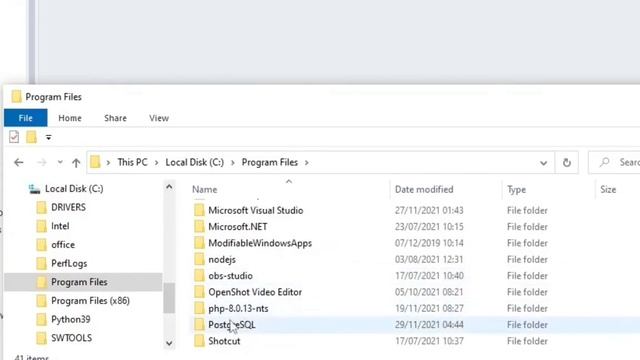640x360 pixels.
Task: Select the Microsoft.NET folder
Action: pyautogui.click(x=238, y=227)
